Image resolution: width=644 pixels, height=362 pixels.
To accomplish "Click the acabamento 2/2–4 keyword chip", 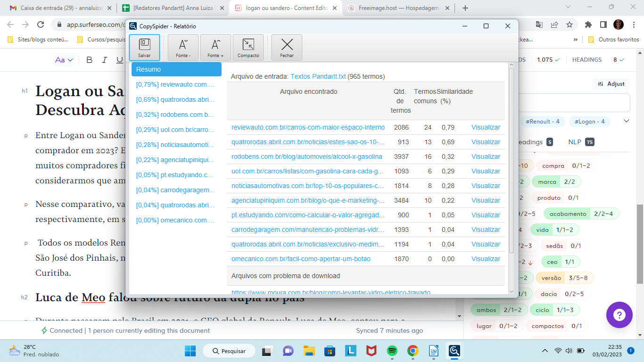I will tap(581, 214).
